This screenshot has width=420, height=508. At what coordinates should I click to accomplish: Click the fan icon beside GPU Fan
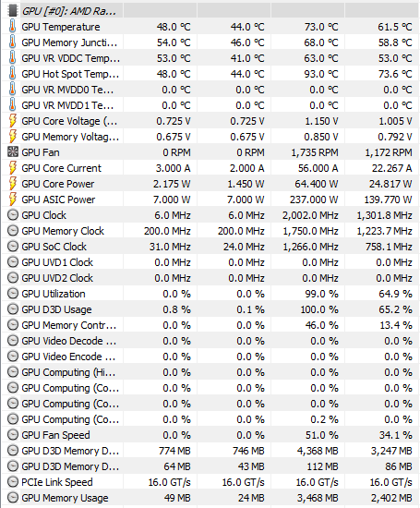(x=13, y=152)
